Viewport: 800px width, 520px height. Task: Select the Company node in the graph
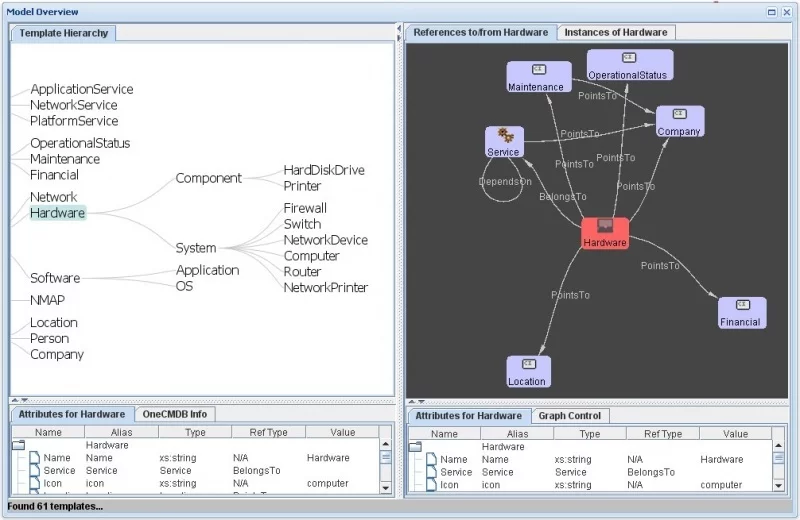(x=680, y=121)
